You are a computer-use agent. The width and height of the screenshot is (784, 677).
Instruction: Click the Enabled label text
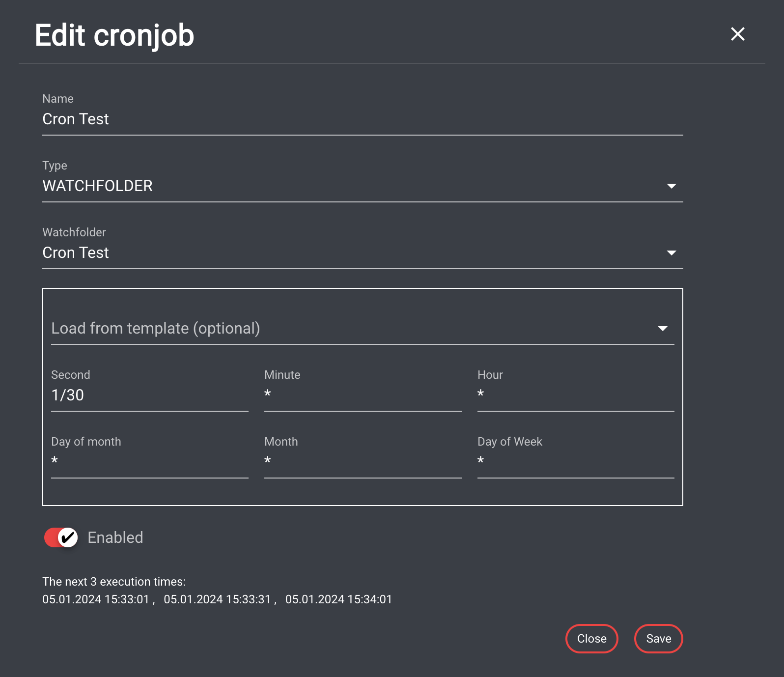point(115,537)
